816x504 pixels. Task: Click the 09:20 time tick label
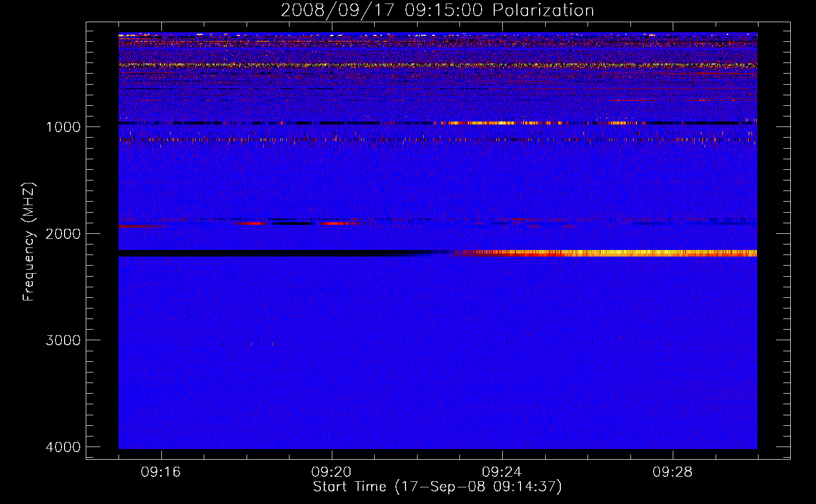[331, 472]
